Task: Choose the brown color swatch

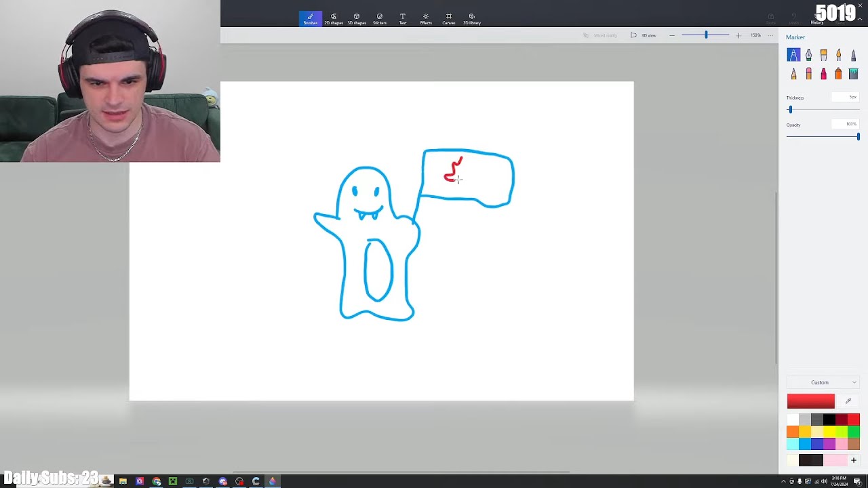Action: click(854, 444)
